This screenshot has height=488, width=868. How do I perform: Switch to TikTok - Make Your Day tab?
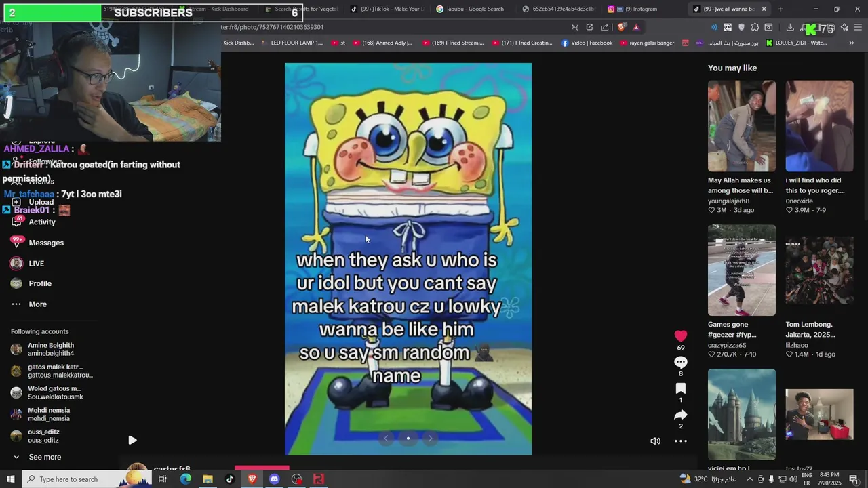point(387,9)
